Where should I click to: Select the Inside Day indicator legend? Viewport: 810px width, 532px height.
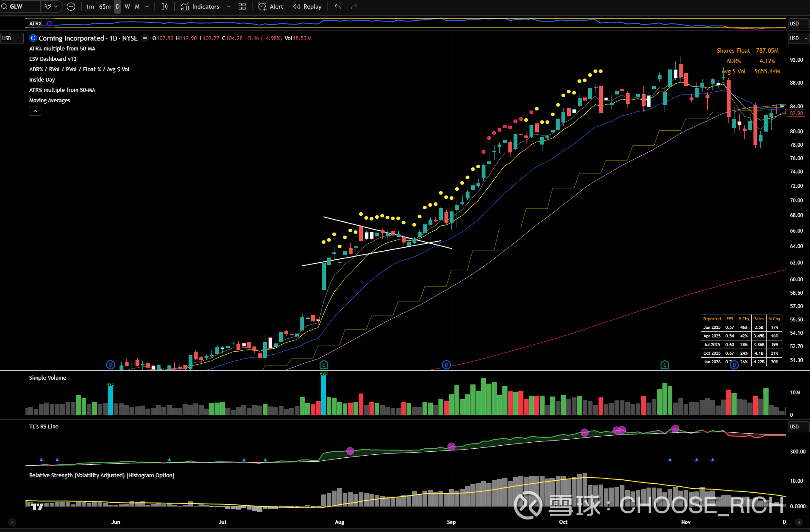click(42, 80)
